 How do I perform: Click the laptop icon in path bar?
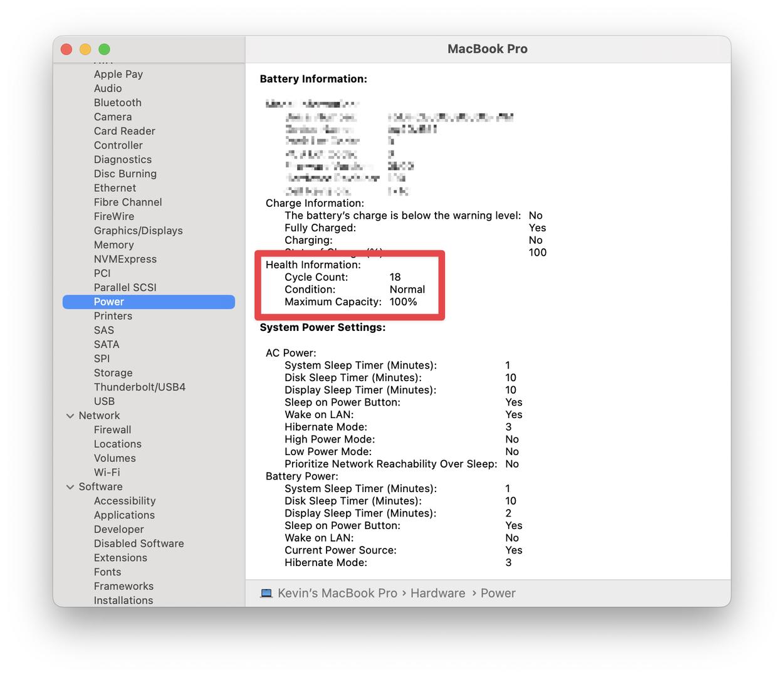pos(266,593)
